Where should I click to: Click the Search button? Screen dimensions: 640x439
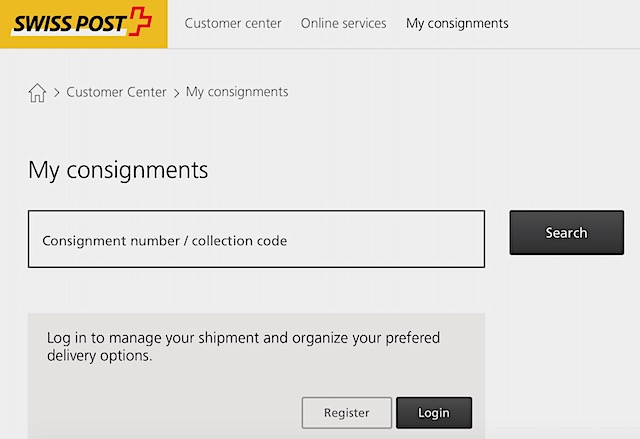click(x=567, y=233)
